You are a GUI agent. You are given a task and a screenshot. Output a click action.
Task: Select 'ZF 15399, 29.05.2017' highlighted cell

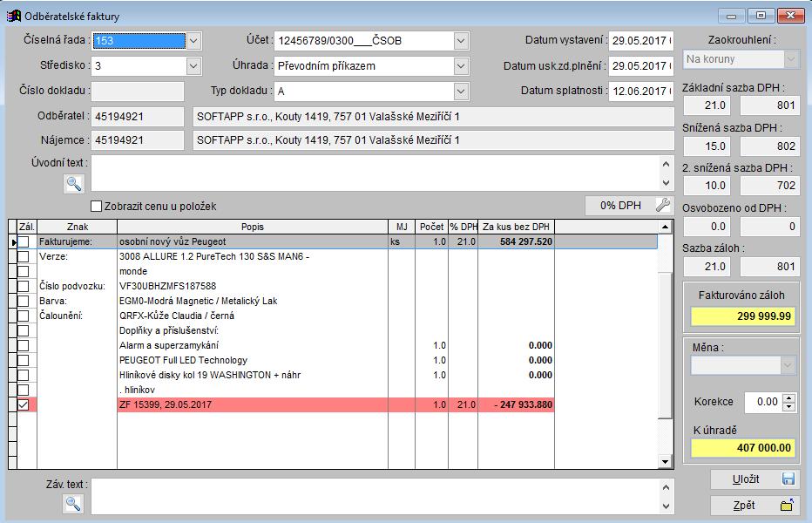pyautogui.click(x=253, y=404)
